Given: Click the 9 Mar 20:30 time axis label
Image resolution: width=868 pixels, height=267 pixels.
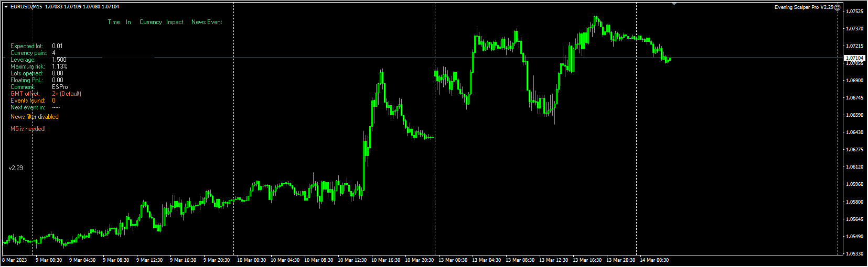Looking at the screenshot, I should click(217, 260).
